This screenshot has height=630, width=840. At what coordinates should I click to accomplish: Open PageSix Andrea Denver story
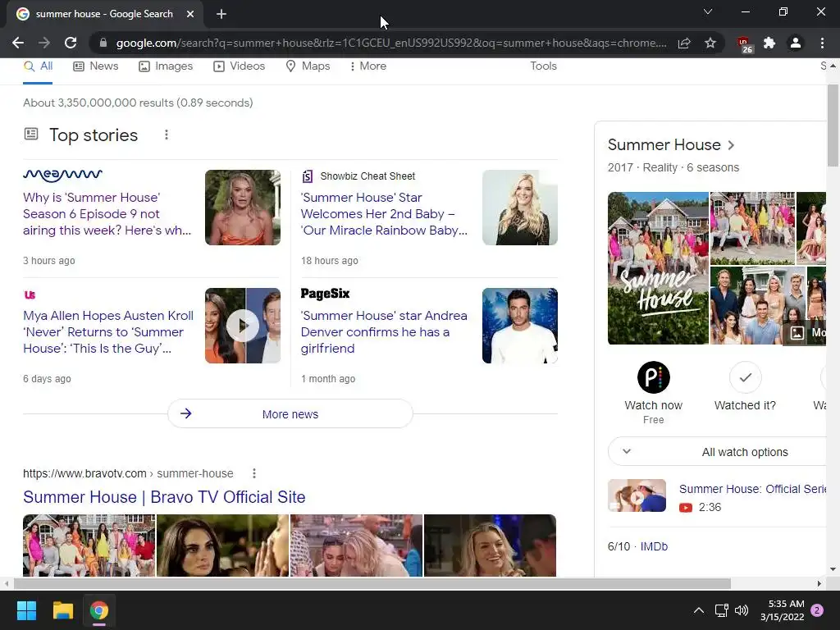tap(384, 332)
